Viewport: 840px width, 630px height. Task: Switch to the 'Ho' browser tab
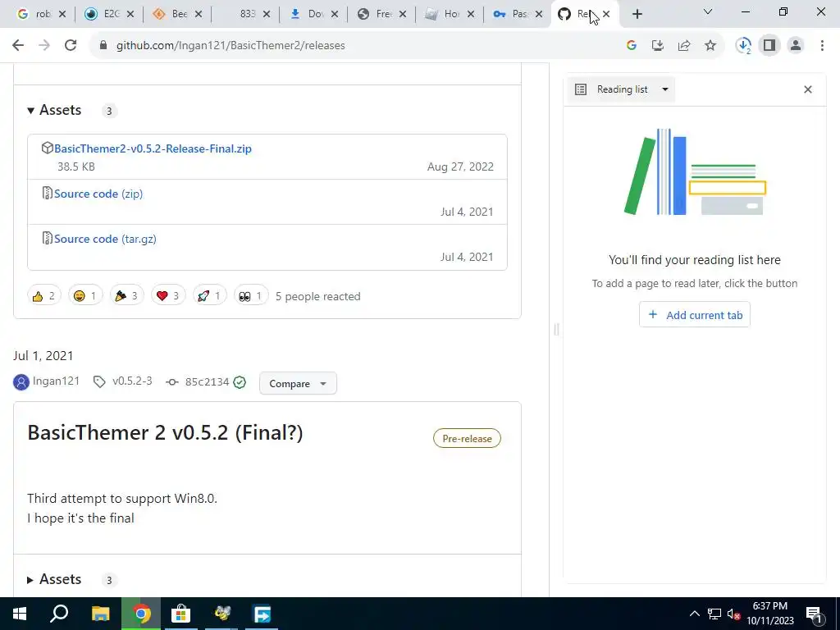pos(445,14)
